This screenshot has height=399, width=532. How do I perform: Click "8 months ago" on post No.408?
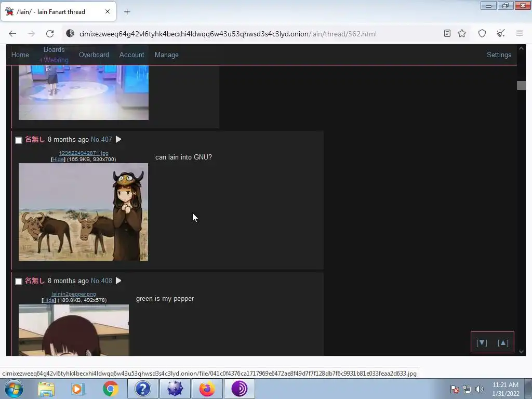[x=68, y=281]
